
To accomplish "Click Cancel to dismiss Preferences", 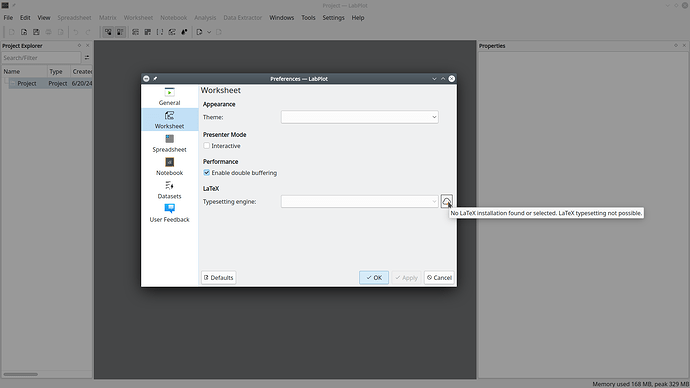I will click(439, 278).
